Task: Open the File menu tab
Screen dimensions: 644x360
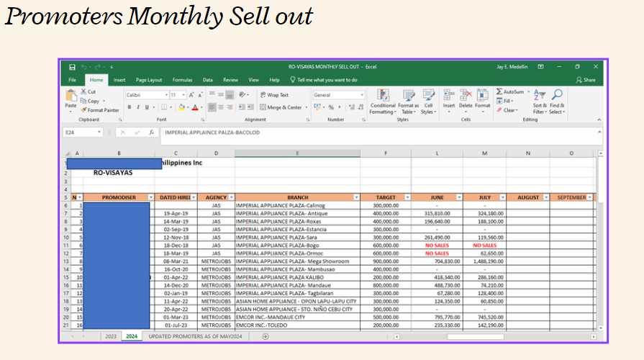Action: (72, 80)
